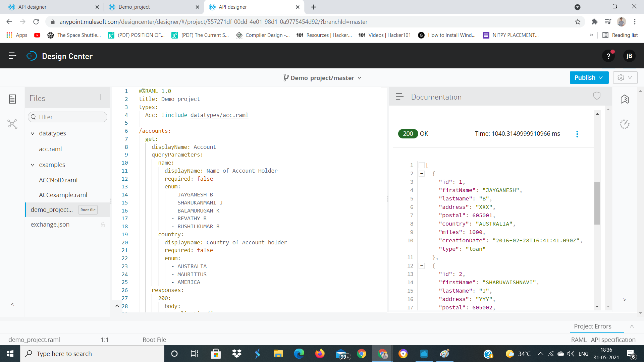Image resolution: width=644 pixels, height=362 pixels.
Task: Open the mocking service pencil-gear icon
Action: (625, 124)
